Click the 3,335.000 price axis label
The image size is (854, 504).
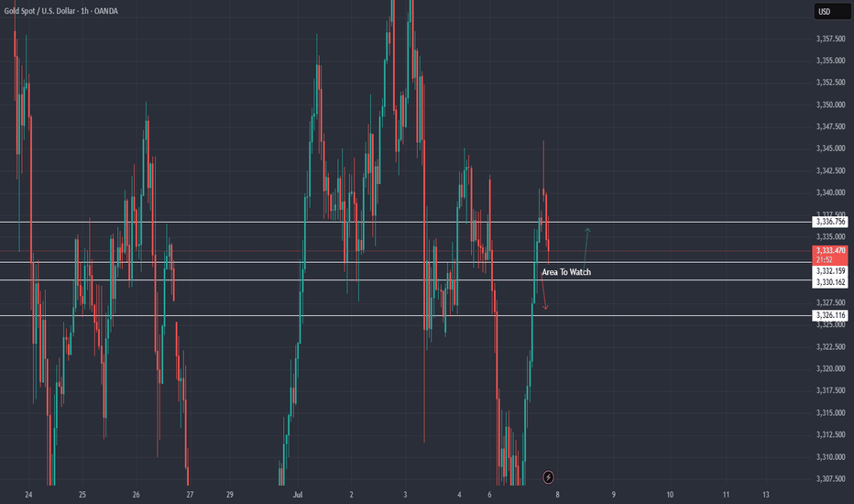coord(830,236)
